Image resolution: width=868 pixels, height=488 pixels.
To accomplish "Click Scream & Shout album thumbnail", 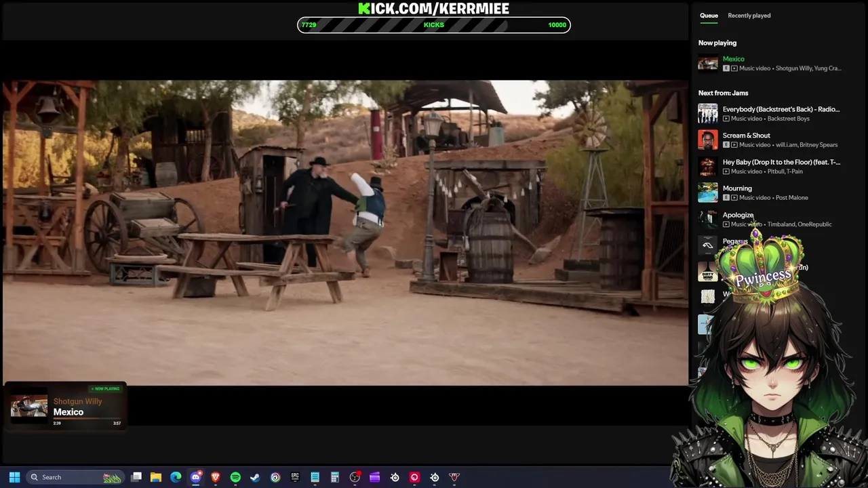I will 708,140.
